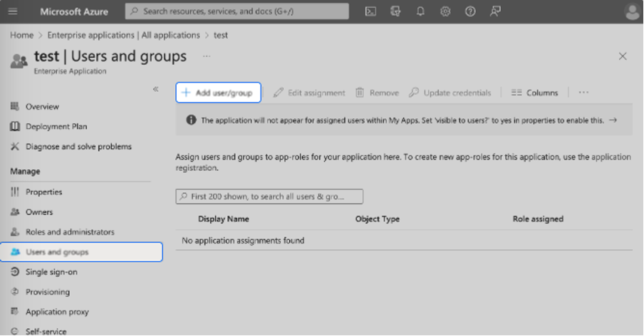Open the ellipsis next to page title
Viewport: 644px width, 336px height.
pyautogui.click(x=207, y=56)
